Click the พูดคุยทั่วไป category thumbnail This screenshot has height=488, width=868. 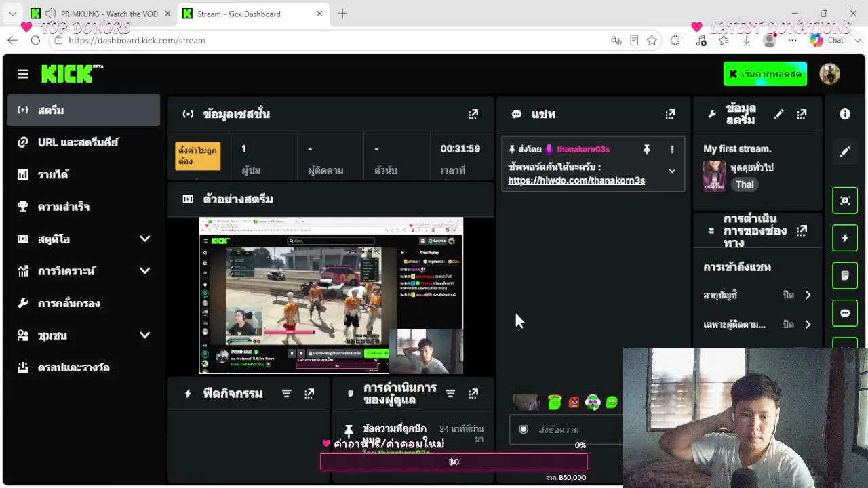click(714, 176)
